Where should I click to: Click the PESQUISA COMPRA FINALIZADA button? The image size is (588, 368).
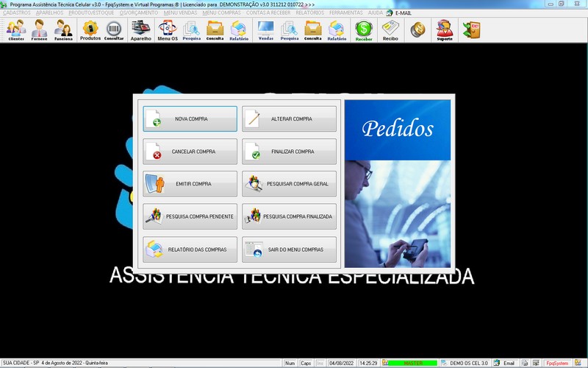pos(289,216)
